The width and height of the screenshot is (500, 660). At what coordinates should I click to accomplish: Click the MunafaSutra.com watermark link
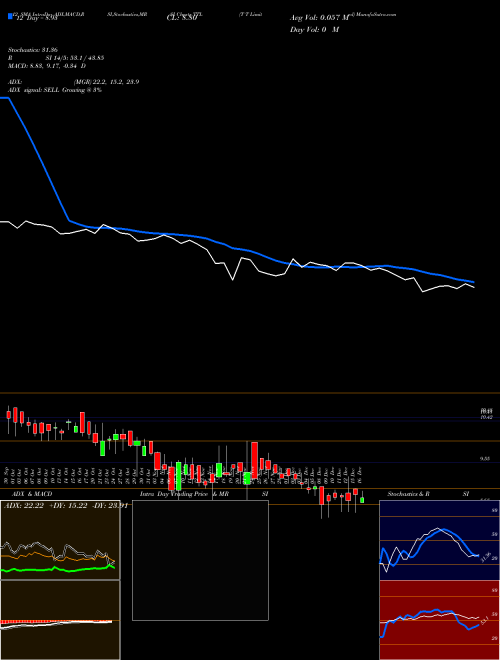click(x=373, y=14)
